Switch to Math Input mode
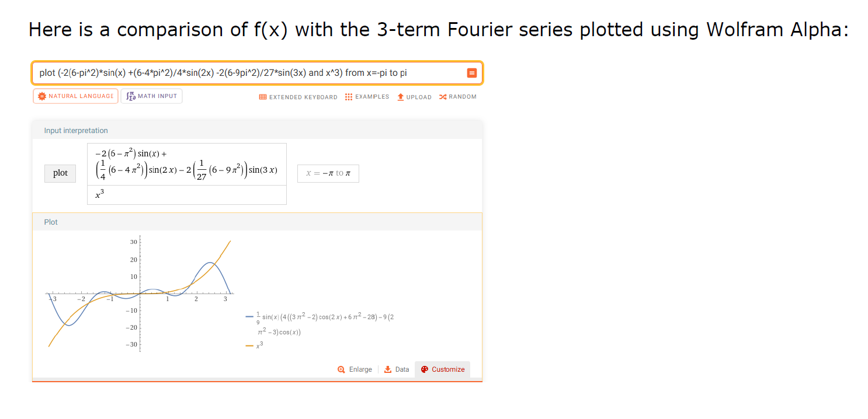This screenshot has height=419, width=868. coord(152,96)
